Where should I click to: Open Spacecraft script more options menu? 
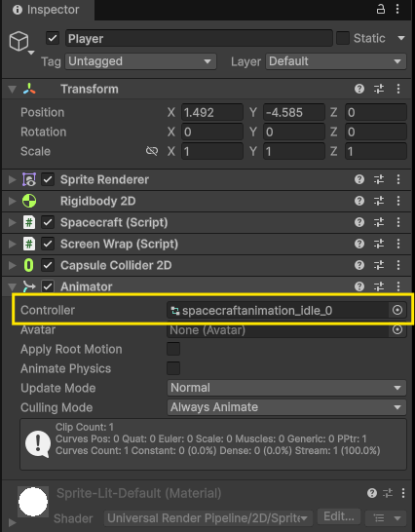point(398,222)
